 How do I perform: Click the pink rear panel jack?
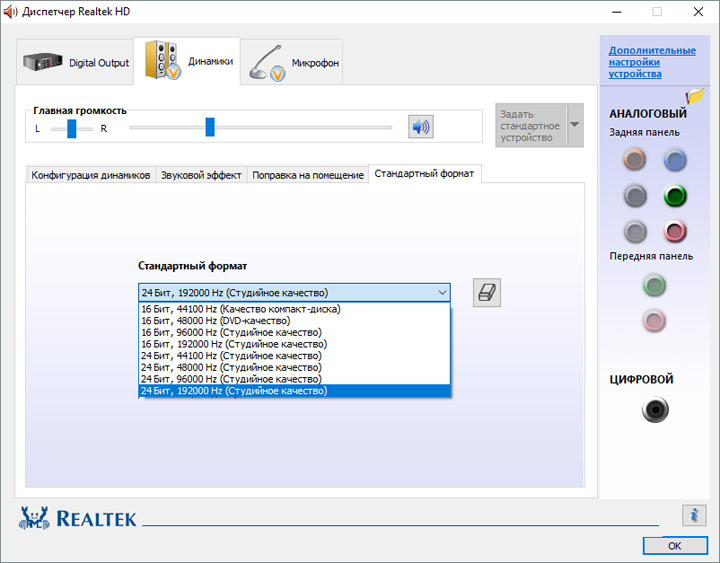tap(675, 231)
